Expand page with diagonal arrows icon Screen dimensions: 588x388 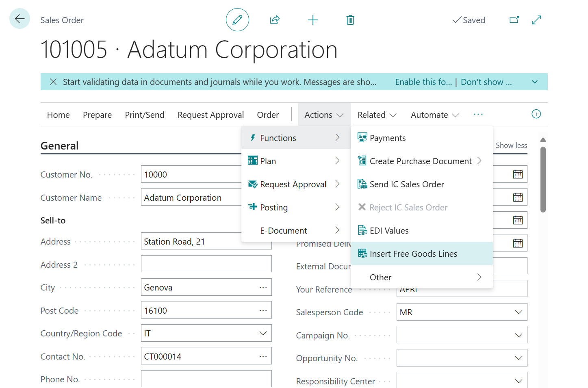(537, 20)
